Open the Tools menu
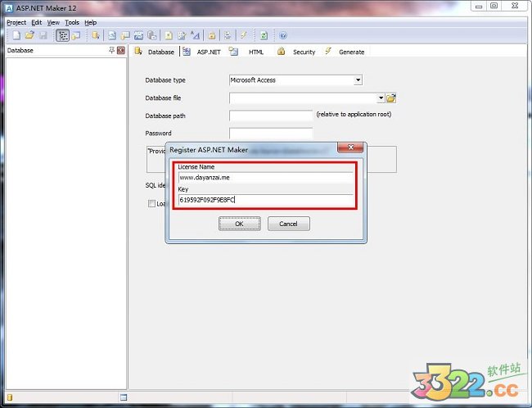The height and width of the screenshot is (408, 532). click(72, 22)
